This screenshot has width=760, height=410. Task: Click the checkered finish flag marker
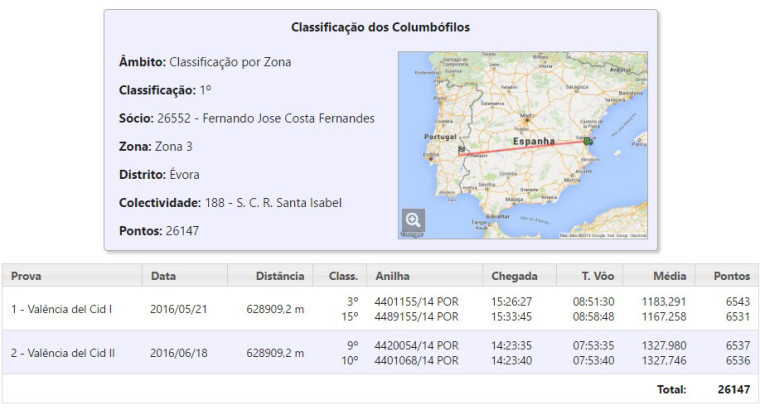tap(460, 151)
